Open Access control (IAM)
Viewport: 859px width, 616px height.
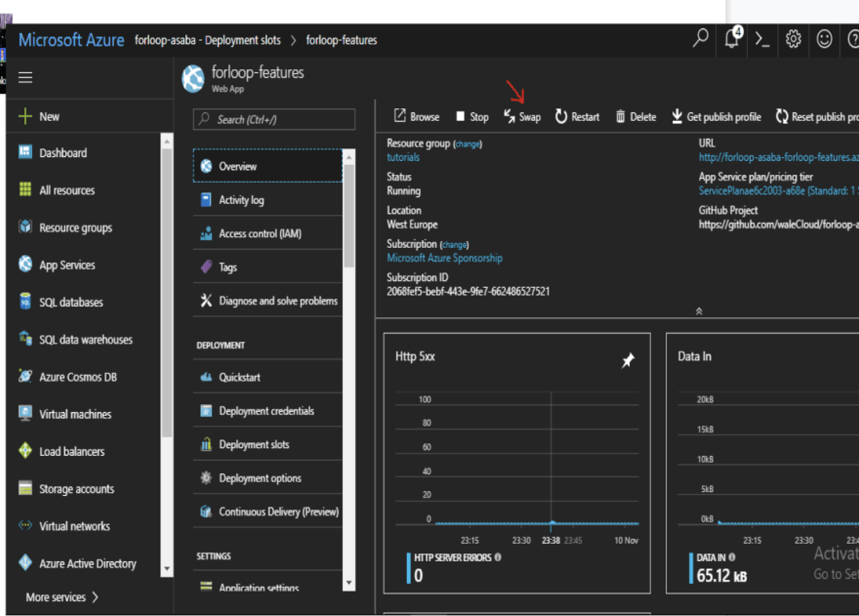tap(267, 233)
